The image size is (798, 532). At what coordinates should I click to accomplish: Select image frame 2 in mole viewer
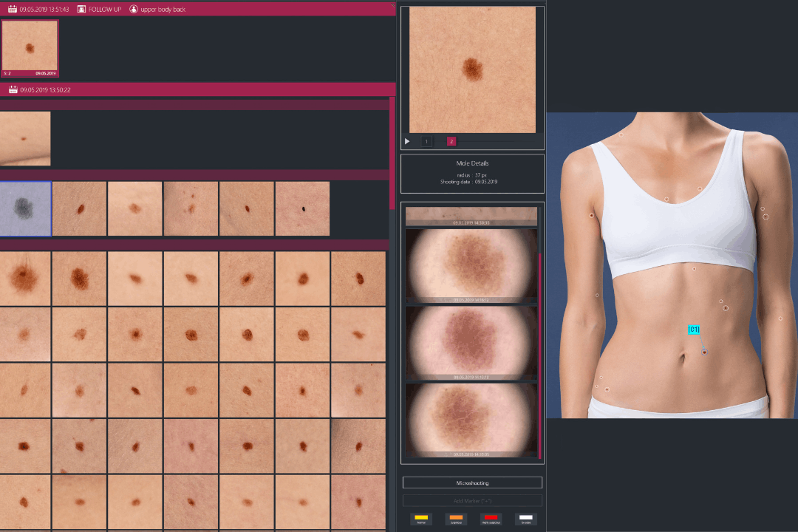[451, 141]
